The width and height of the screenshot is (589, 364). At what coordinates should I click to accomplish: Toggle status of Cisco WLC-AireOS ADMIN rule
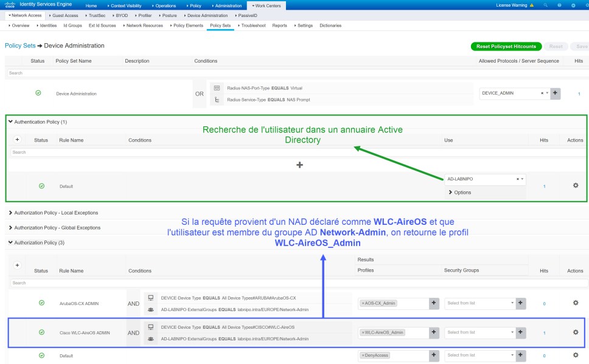(x=41, y=332)
